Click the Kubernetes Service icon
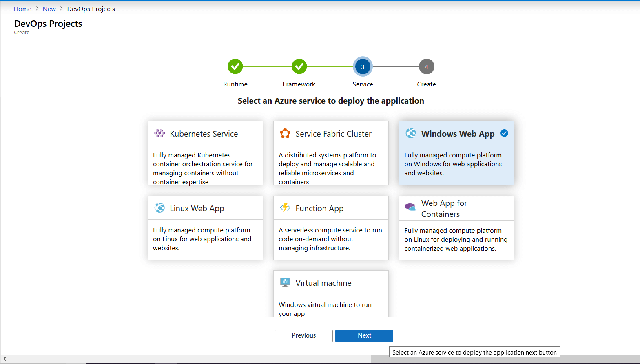Screen dimensions: 640x364 [159, 133]
